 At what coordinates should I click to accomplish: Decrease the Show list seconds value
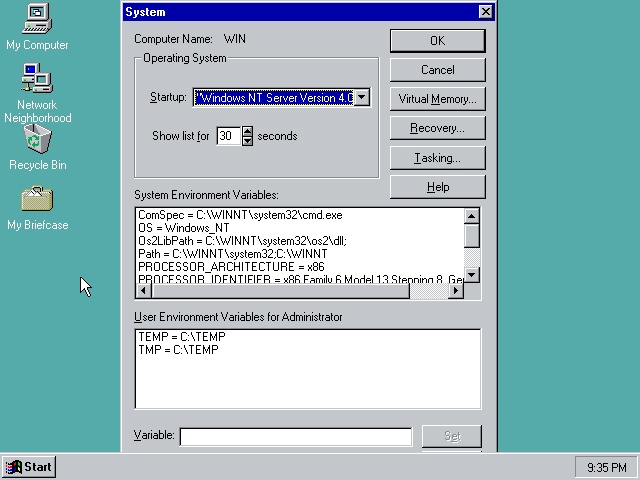pyautogui.click(x=248, y=140)
